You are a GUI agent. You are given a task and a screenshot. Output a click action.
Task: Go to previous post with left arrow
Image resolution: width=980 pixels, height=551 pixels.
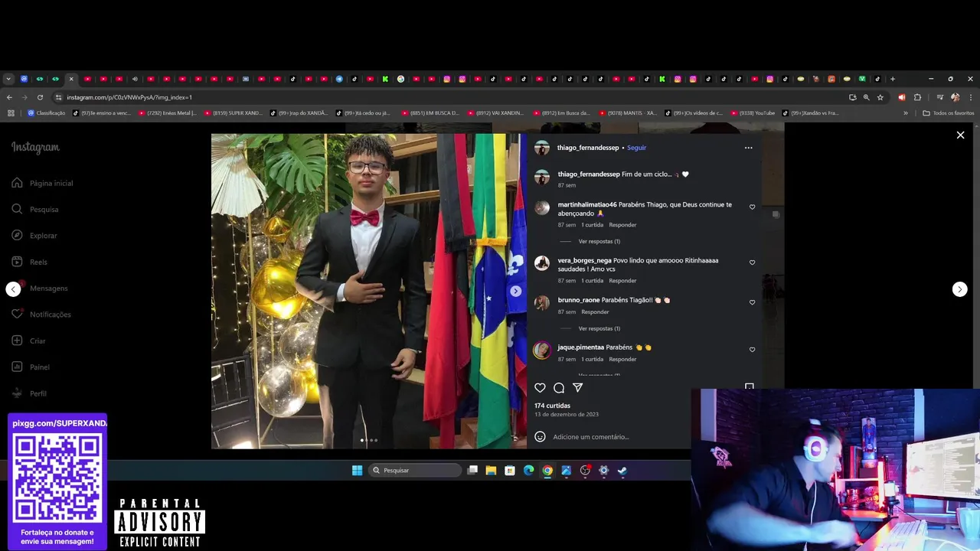13,289
